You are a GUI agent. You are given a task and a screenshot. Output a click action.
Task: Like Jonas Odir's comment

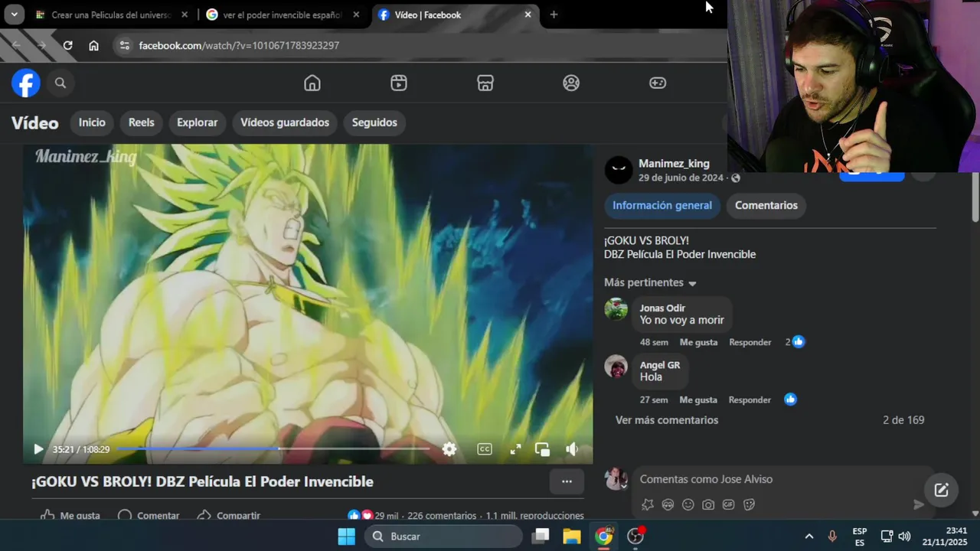pos(698,342)
